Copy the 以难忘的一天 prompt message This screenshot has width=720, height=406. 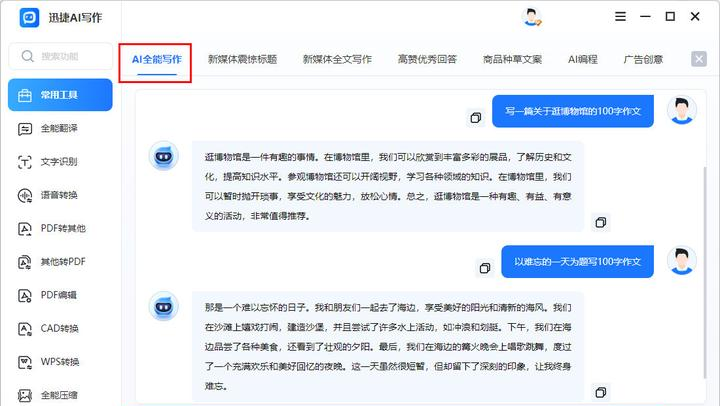click(x=485, y=268)
